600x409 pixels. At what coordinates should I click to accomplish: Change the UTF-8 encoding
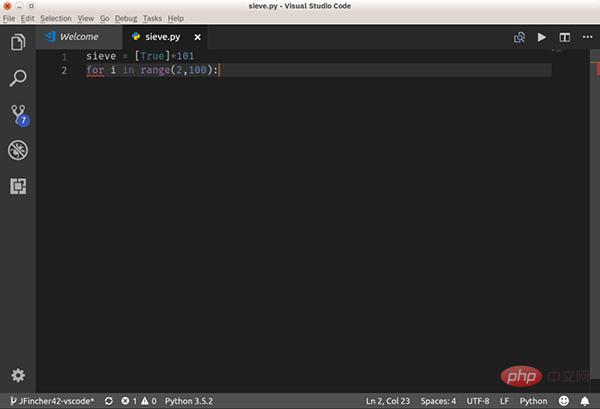pos(478,401)
